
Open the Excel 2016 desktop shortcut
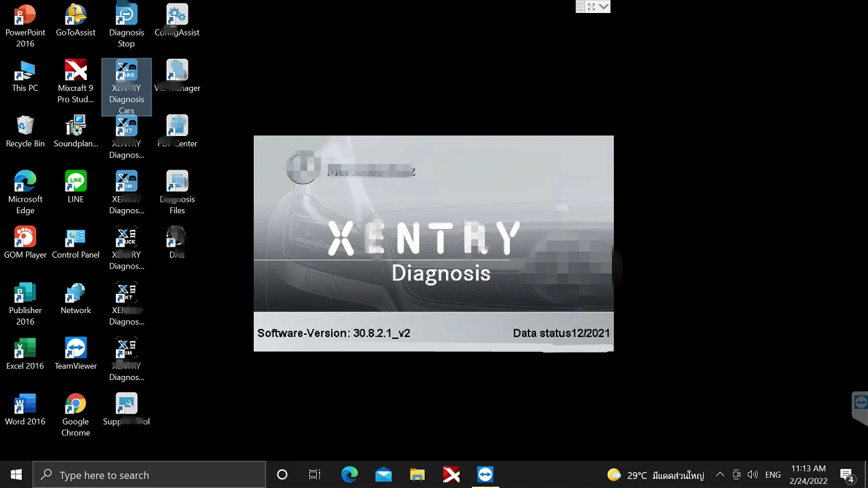tap(25, 353)
